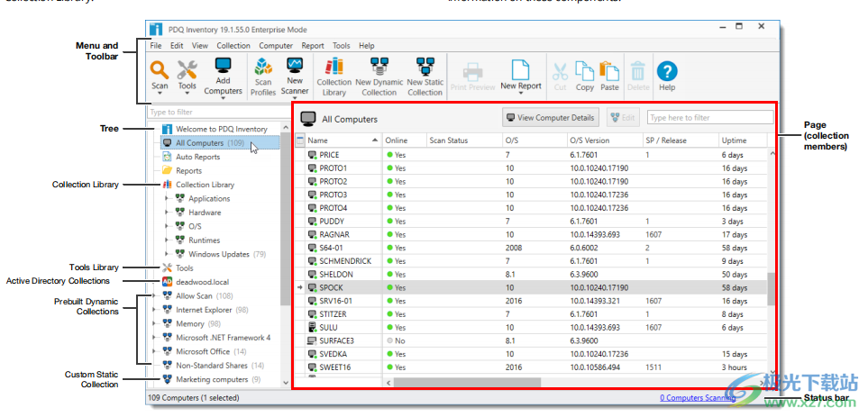The width and height of the screenshot is (868, 417).
Task: Click the 0 Computers Scanning link
Action: coord(698,398)
